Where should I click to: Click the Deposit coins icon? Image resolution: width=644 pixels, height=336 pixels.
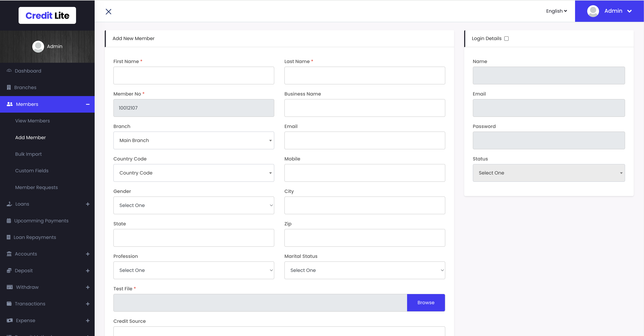coord(9,270)
